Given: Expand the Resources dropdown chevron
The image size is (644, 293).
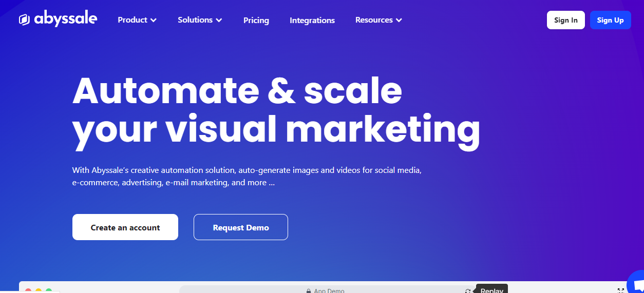Looking at the screenshot, I should pos(399,21).
